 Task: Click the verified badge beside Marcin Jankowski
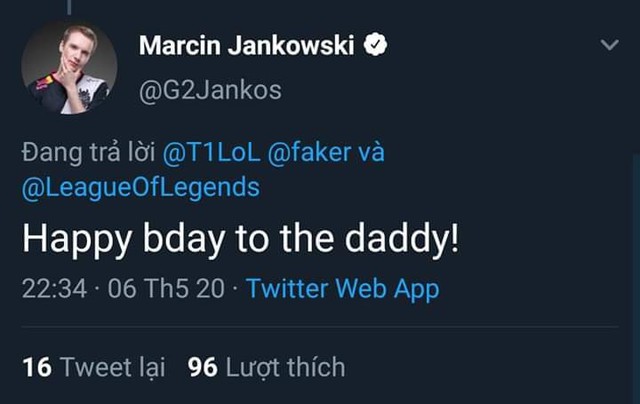(x=378, y=45)
